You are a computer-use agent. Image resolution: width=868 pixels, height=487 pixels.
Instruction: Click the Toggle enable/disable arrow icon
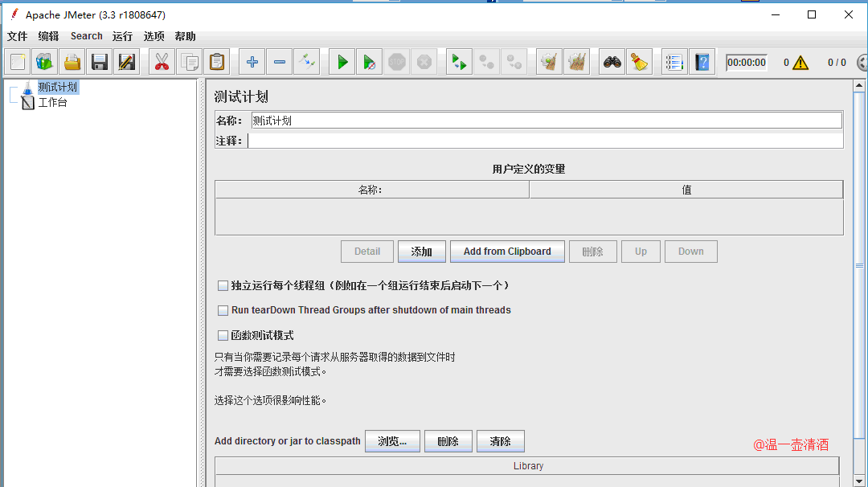click(307, 62)
